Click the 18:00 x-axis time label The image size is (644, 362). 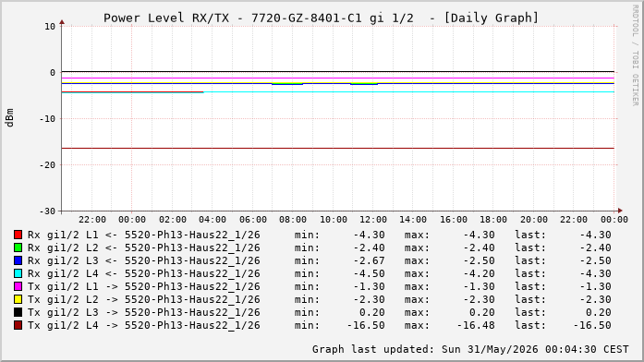pyautogui.click(x=493, y=220)
